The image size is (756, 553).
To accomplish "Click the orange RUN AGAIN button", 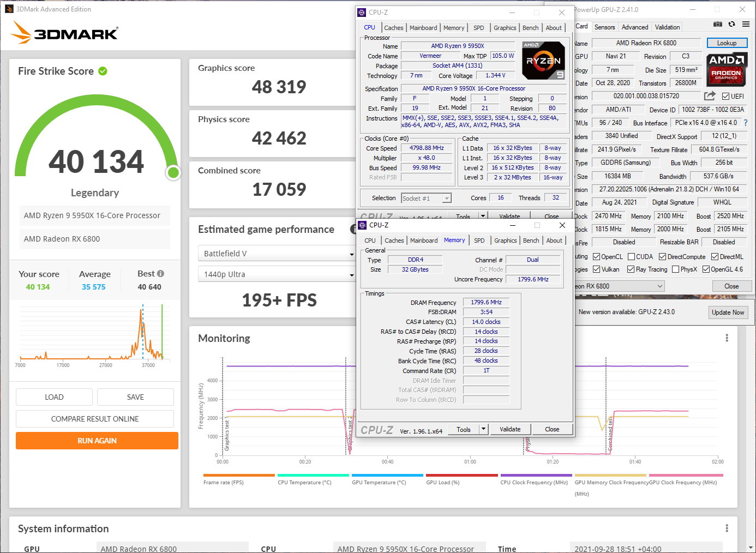I will click(x=97, y=441).
